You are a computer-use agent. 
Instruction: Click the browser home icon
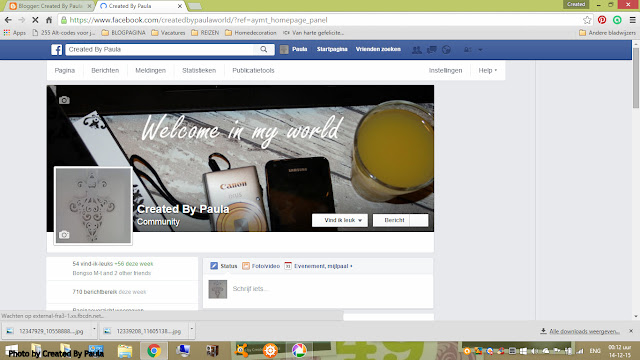click(49, 20)
